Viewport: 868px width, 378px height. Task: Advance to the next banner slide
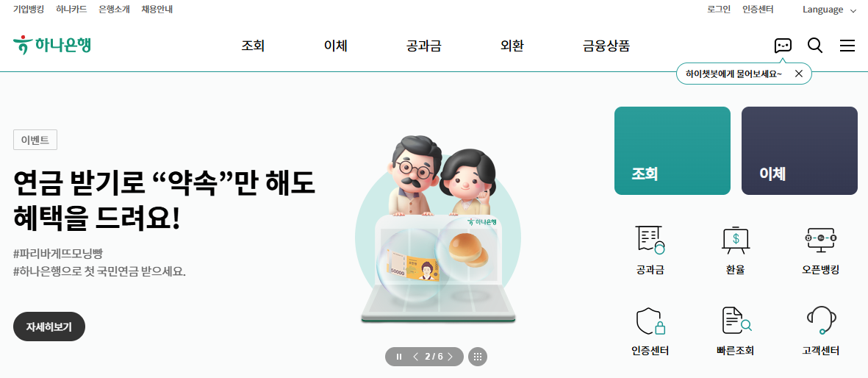(x=450, y=357)
